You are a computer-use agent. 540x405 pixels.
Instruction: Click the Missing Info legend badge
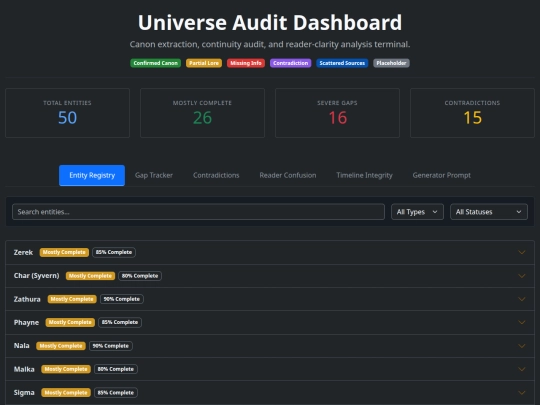(246, 63)
